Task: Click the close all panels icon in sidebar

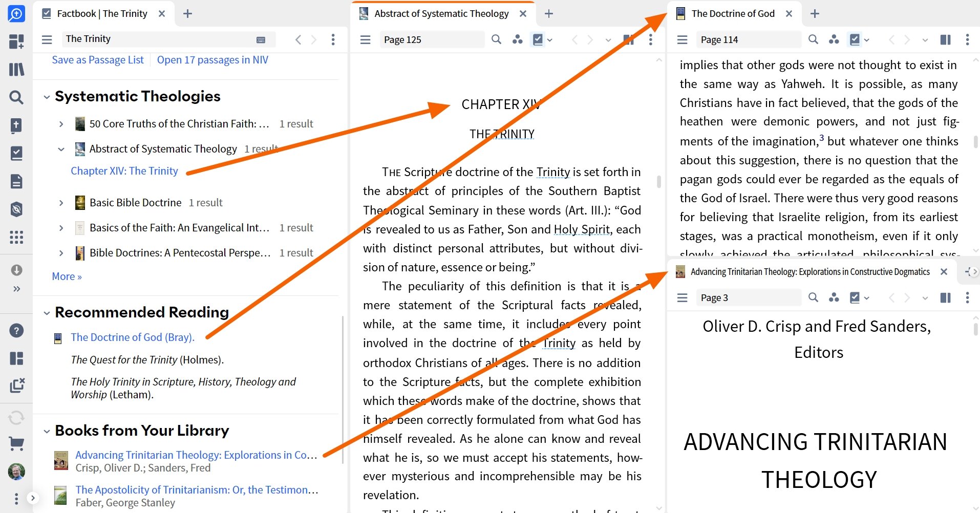Action: coord(16,386)
